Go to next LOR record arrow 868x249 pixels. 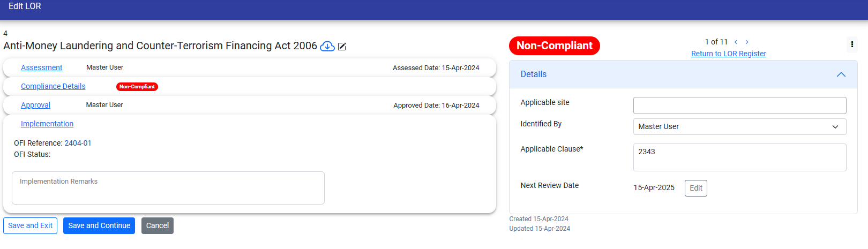(x=747, y=42)
